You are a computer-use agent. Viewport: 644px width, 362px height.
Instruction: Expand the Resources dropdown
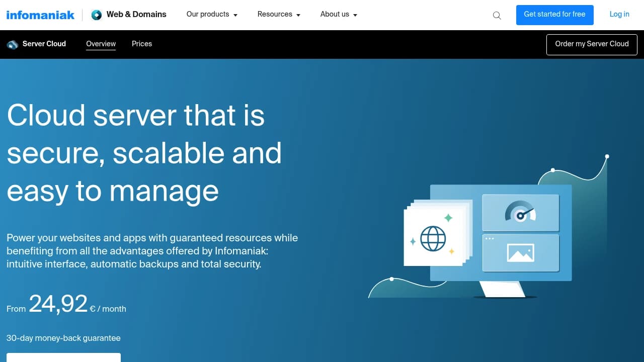(279, 15)
